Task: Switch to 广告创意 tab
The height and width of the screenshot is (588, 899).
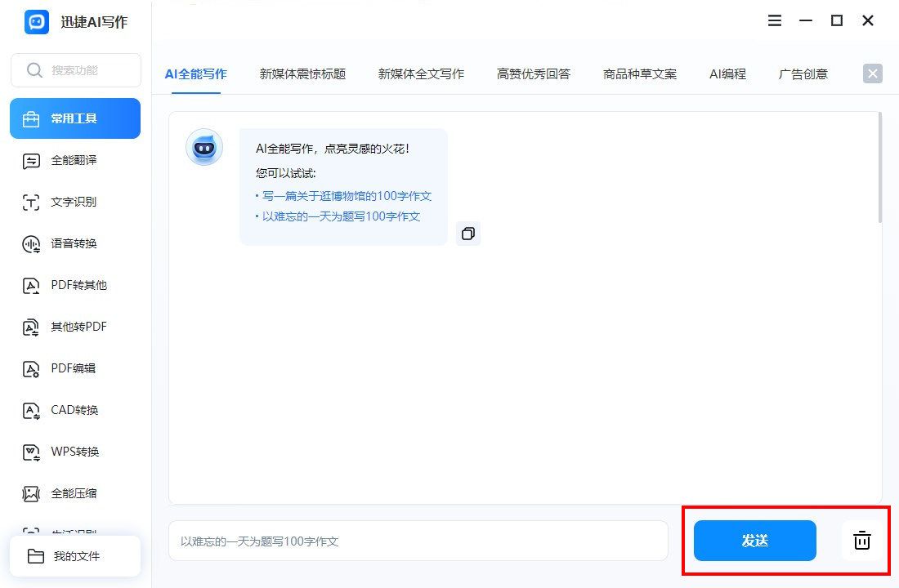Action: coord(803,74)
